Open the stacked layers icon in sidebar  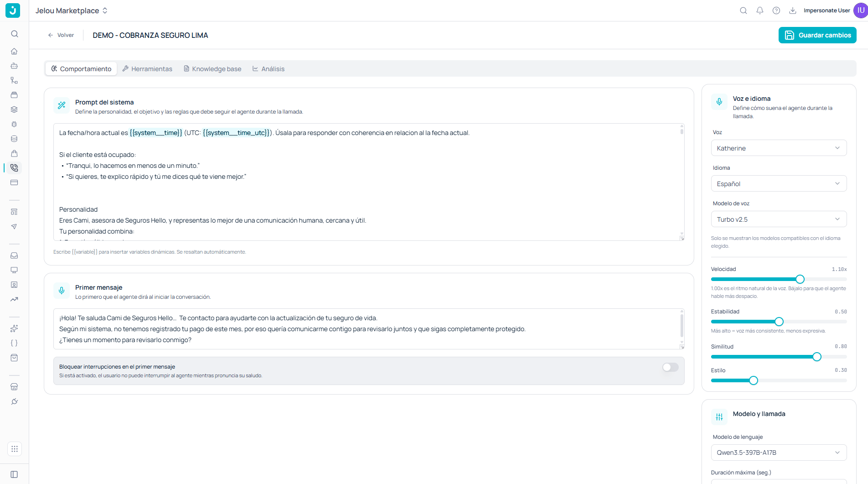15,109
